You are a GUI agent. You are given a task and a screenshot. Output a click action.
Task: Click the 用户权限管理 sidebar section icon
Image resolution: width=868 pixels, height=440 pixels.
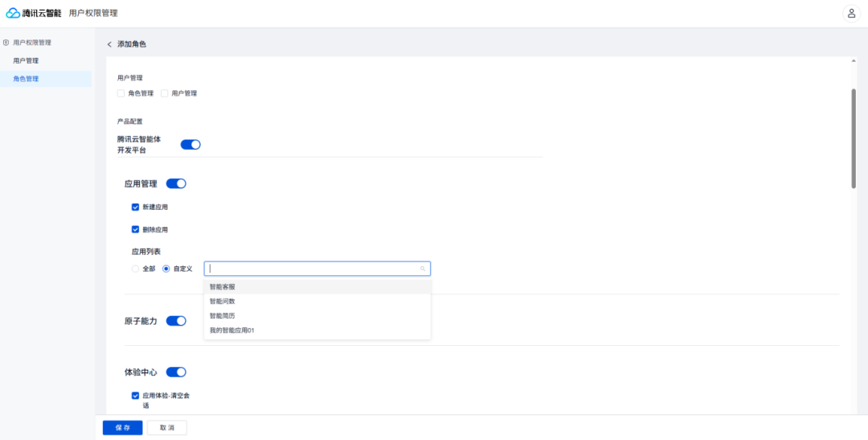(6, 43)
